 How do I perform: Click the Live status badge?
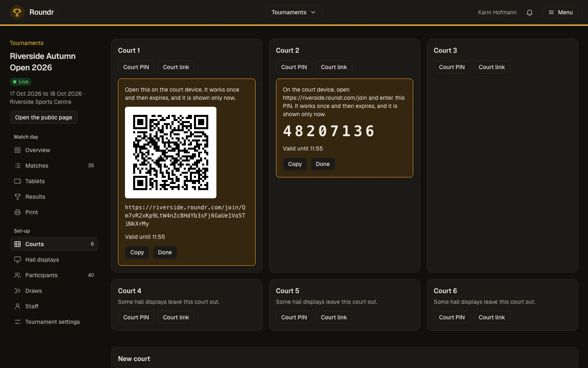click(20, 82)
